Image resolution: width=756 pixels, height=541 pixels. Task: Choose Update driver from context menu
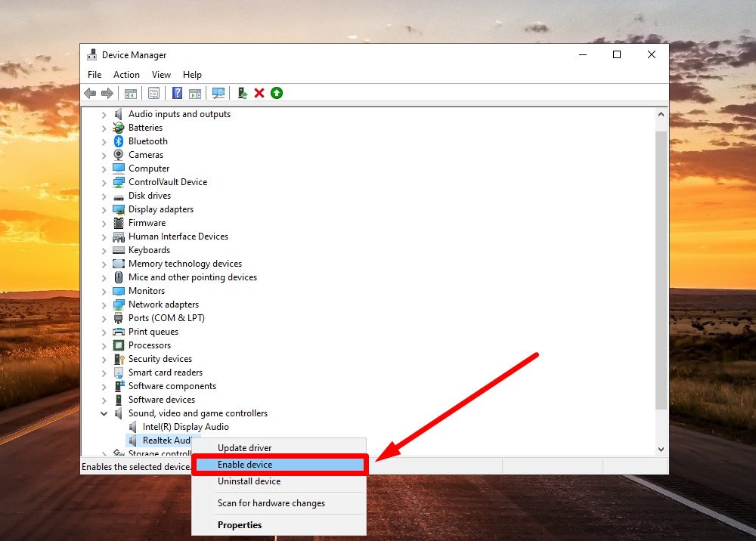(x=279, y=448)
